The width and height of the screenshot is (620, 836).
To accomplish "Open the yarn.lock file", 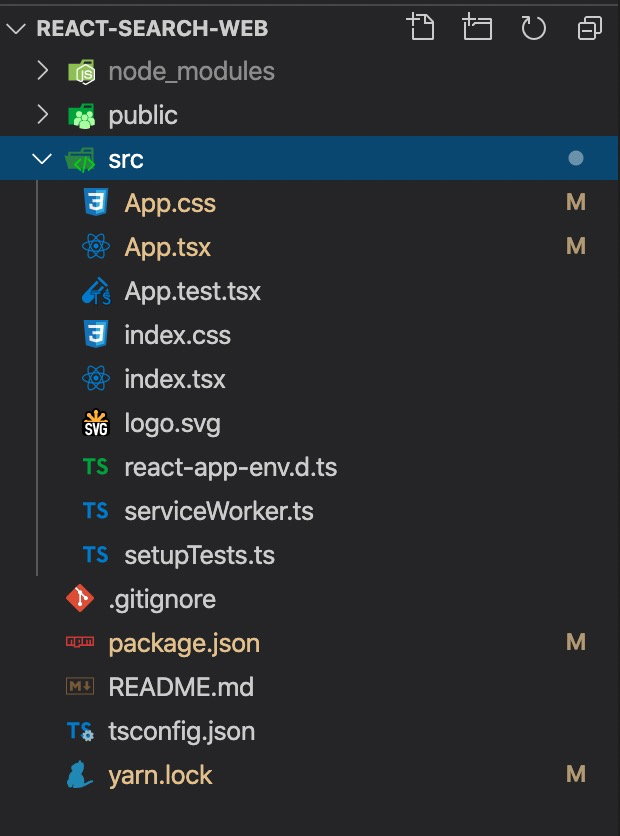I will [x=160, y=775].
